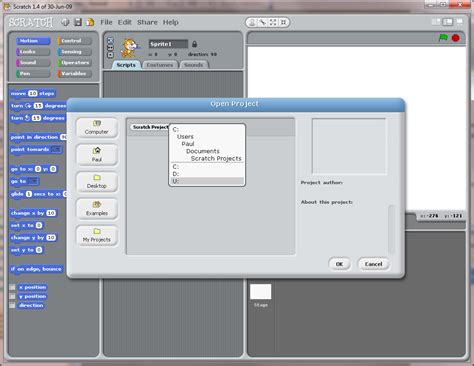Click the 'if on edge, bounce' block
Screen dimensions: 474x366
tap(36, 269)
